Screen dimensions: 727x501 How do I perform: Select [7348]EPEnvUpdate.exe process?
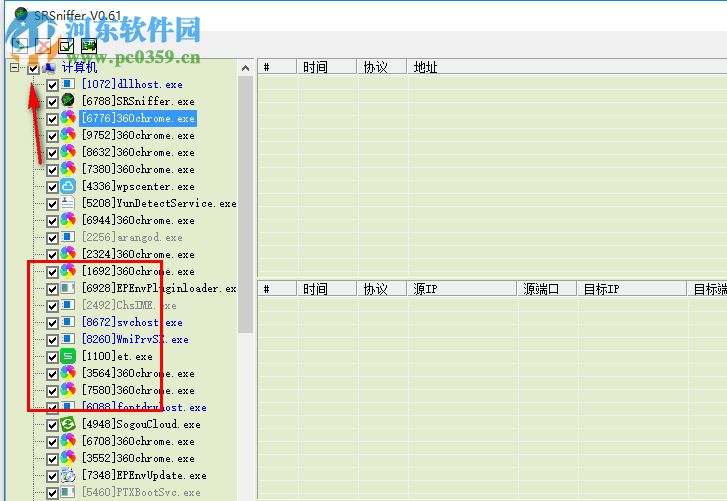click(144, 475)
